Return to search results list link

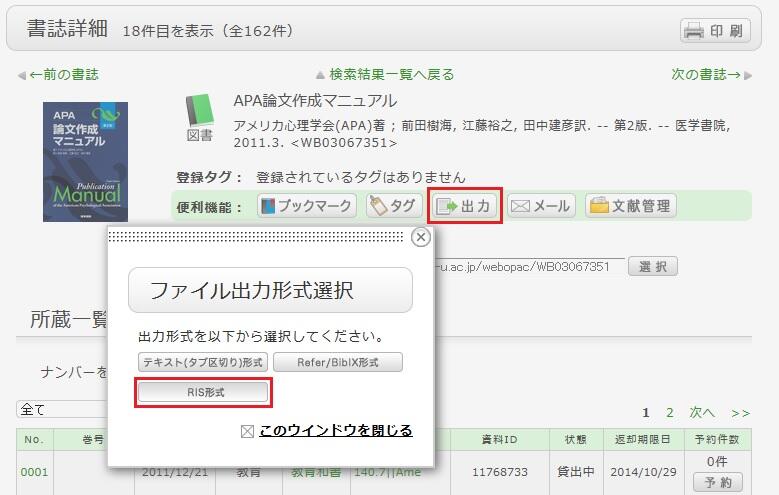(384, 74)
